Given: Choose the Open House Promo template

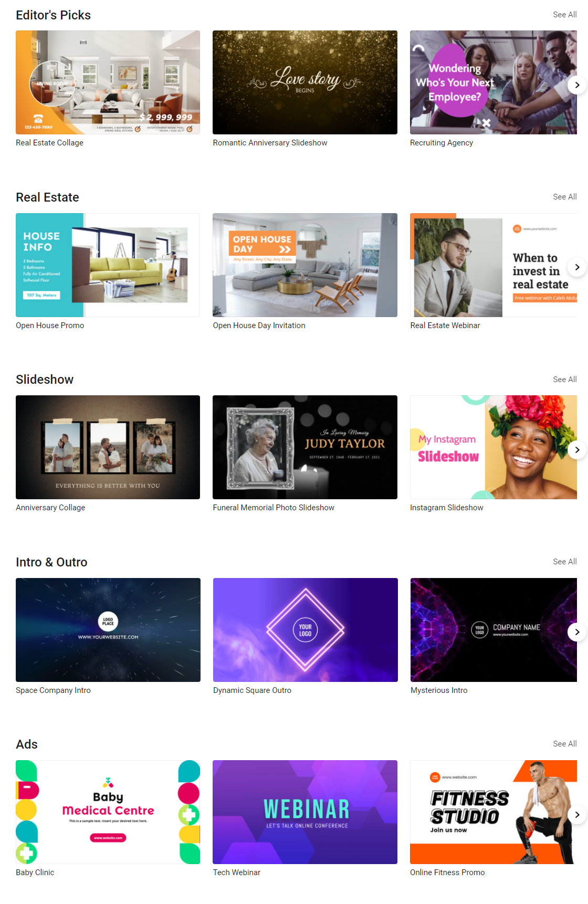Looking at the screenshot, I should (108, 265).
